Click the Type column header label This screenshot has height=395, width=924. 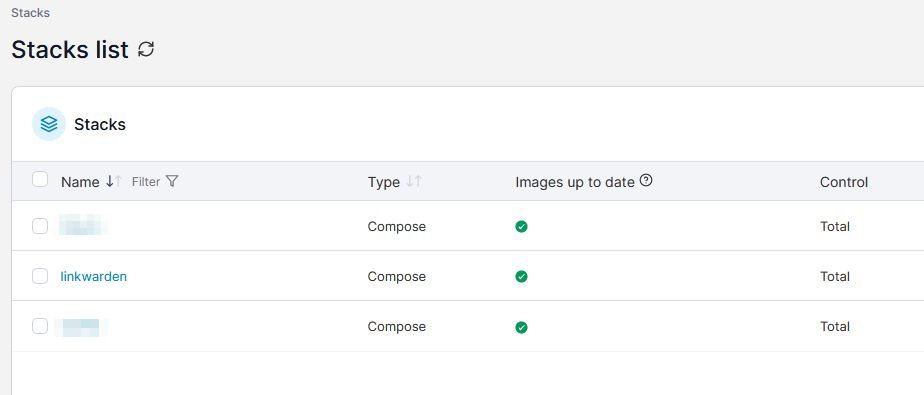click(x=384, y=182)
